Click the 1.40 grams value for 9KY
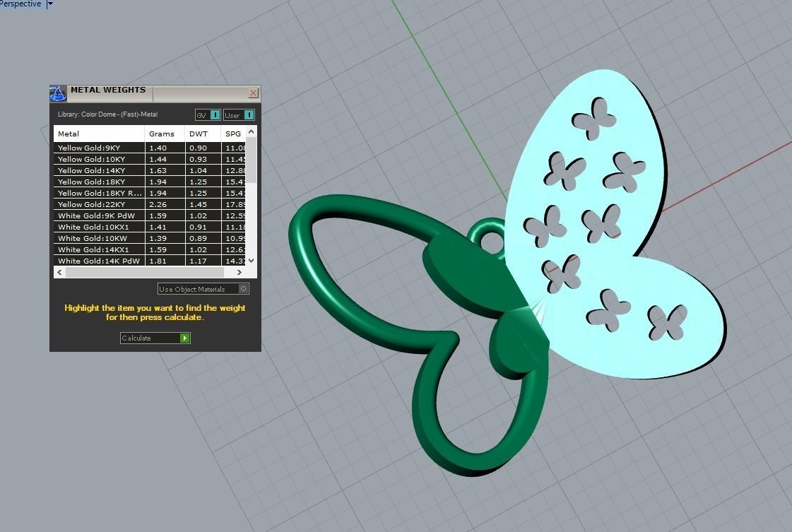Viewport: 792px width, 532px height. 158,148
